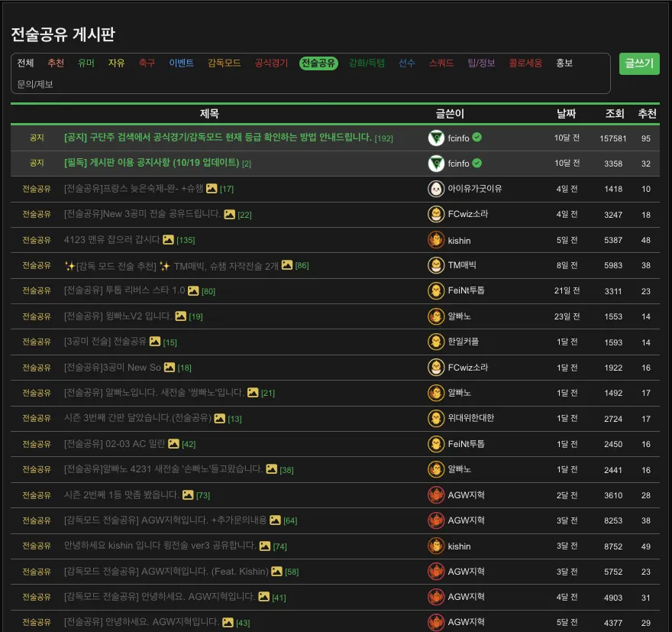Click image icon on 02-03 AC 밀란 post

click(173, 444)
